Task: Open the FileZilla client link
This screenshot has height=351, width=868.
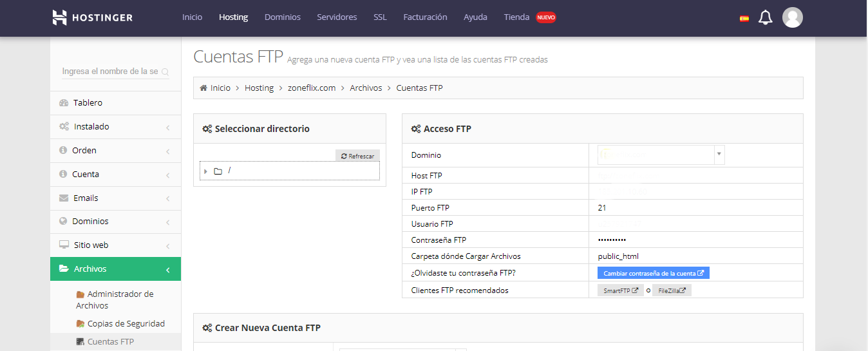Action: tap(672, 290)
